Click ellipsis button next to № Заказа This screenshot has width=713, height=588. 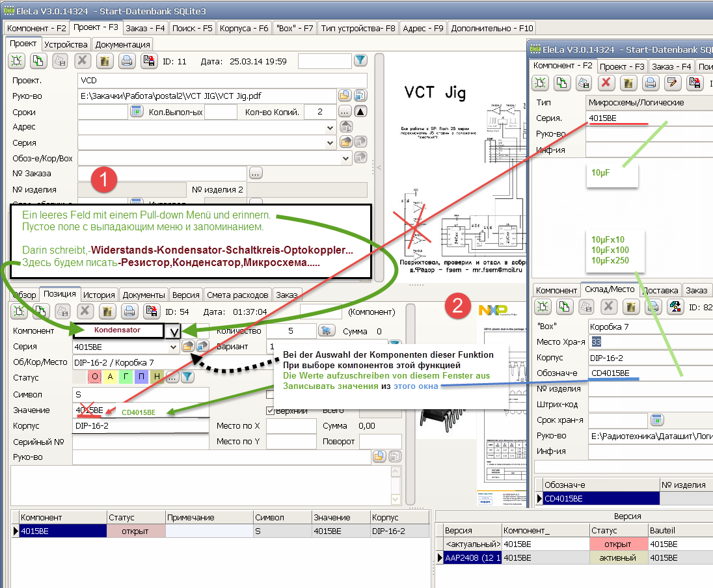pyautogui.click(x=256, y=173)
